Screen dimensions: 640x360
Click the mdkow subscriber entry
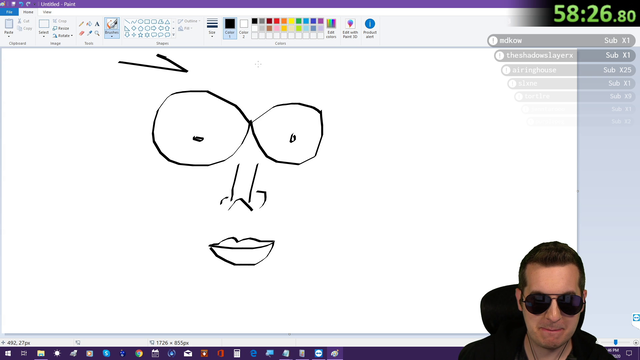(x=561, y=40)
